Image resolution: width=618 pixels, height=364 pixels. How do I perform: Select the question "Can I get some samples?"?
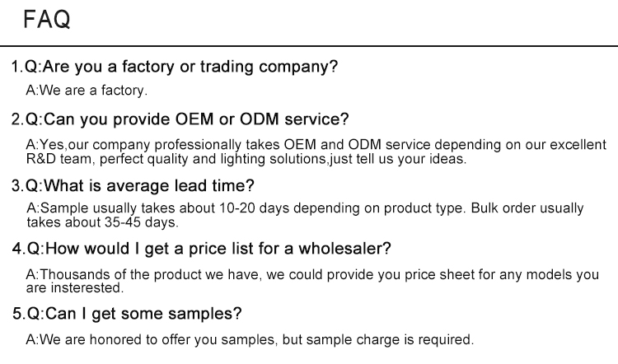pos(143,314)
